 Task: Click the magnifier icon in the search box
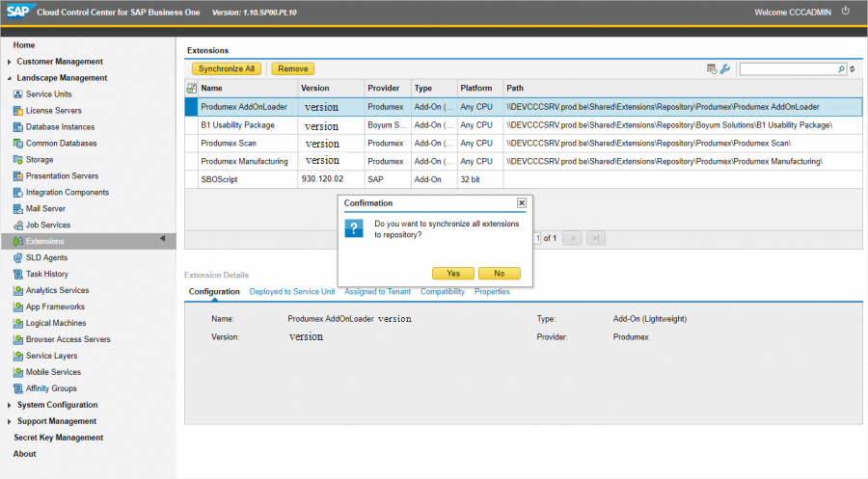[841, 69]
